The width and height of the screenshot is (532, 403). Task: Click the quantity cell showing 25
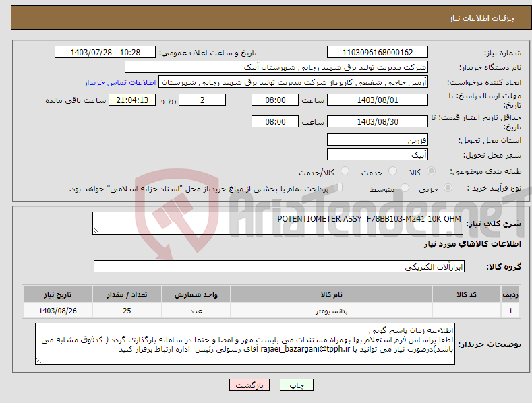127,311
